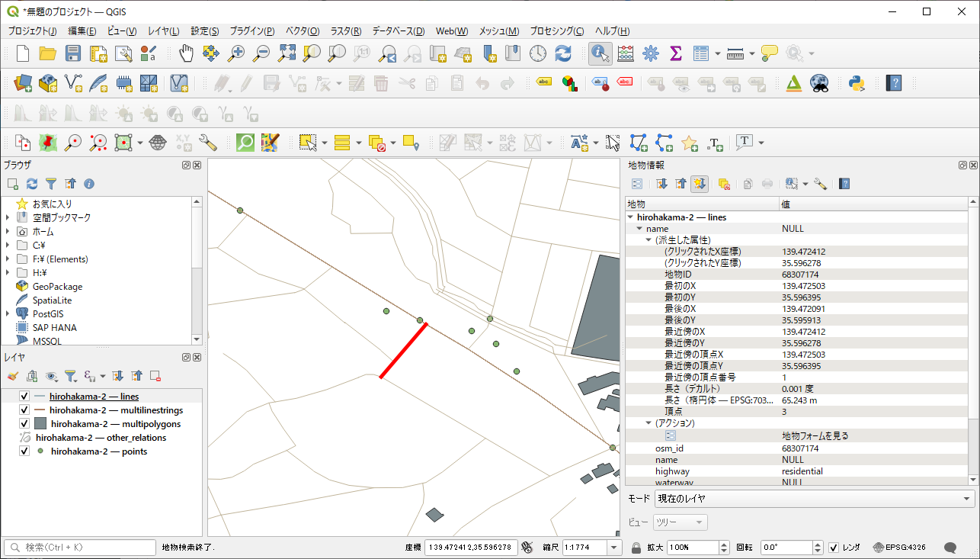Uncheck the hirohakama-2 multipolygons layer checkbox
980x559 pixels.
coord(24,424)
